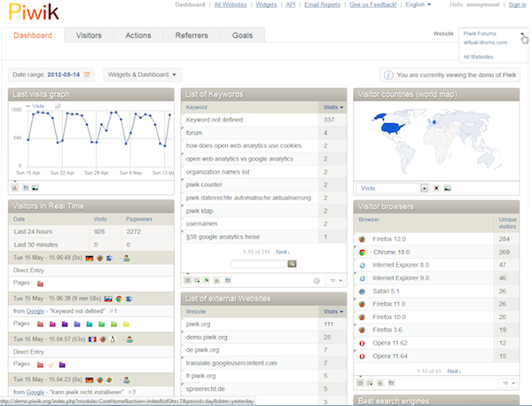The height and width of the screenshot is (406, 532).
Task: Click the Opera 11.62 browser icon
Action: (362, 343)
